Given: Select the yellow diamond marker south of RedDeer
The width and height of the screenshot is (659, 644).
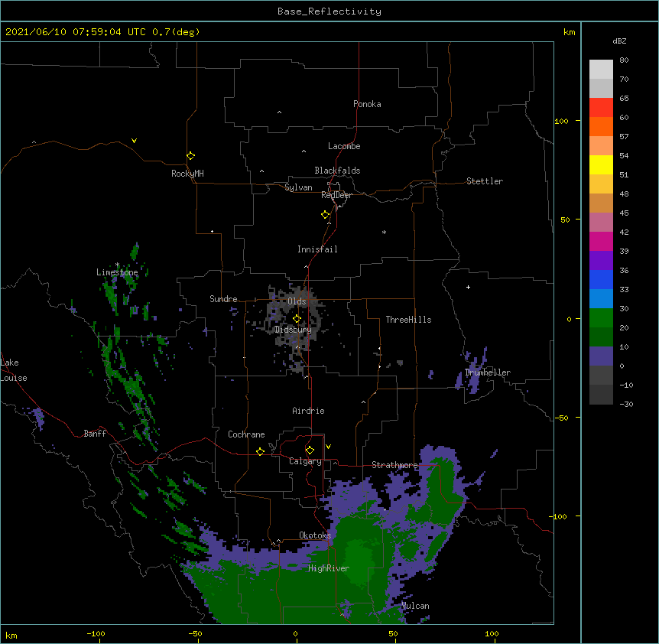Looking at the screenshot, I should point(325,215).
